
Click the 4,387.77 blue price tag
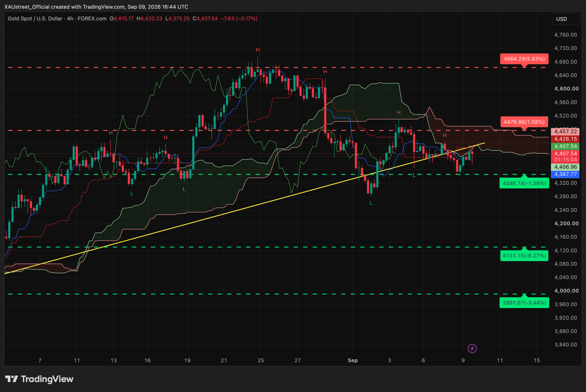pyautogui.click(x=565, y=174)
